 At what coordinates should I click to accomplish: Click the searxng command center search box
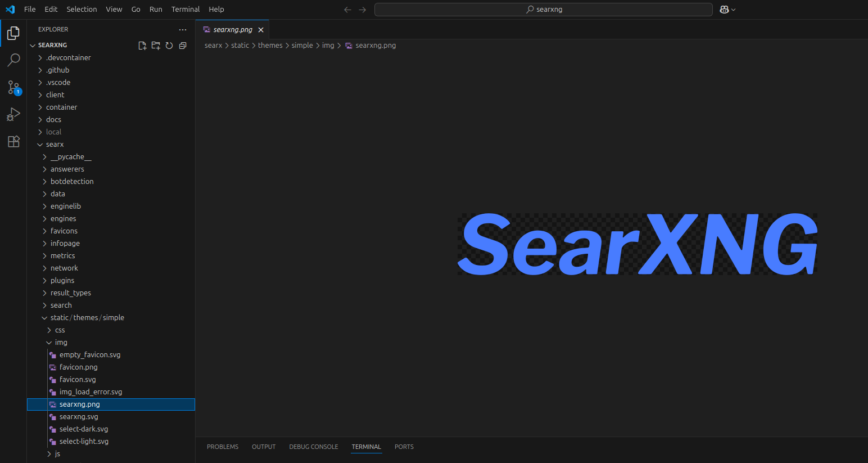coord(544,10)
